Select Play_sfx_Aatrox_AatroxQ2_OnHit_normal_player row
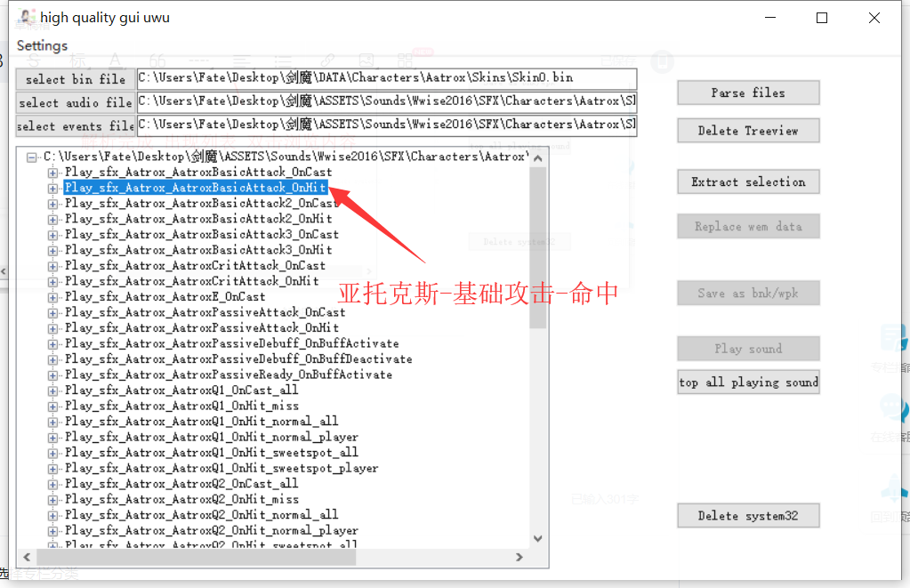The width and height of the screenshot is (910, 588). (211, 530)
